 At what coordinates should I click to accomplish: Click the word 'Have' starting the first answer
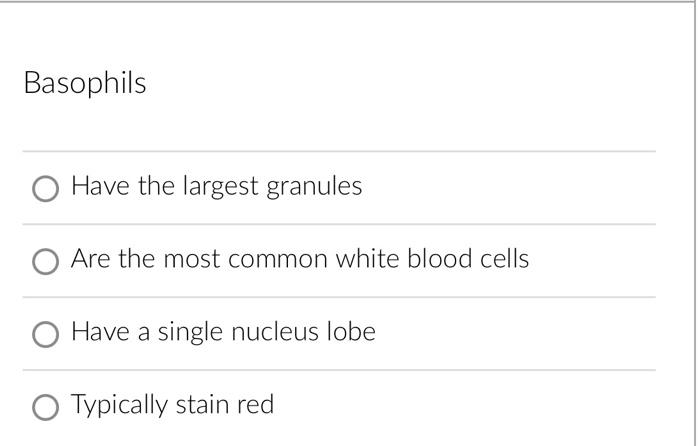tap(100, 186)
